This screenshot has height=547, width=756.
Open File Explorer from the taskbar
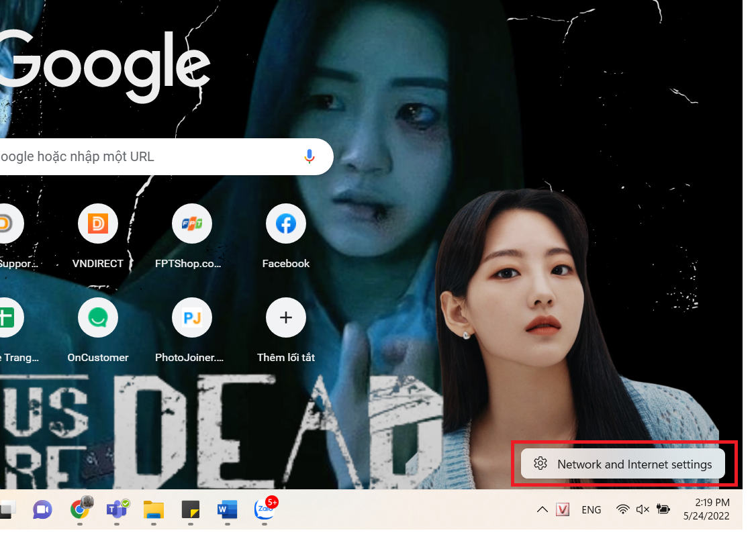point(154,510)
